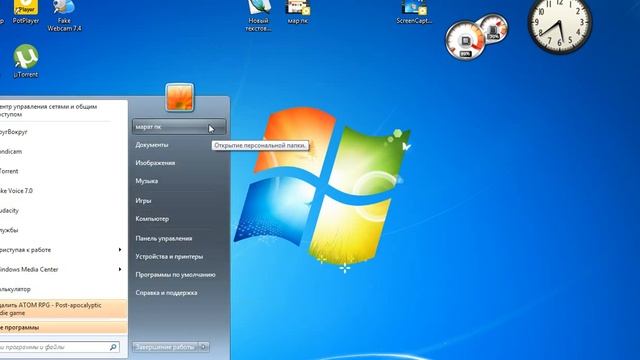Click the user account picture
Image resolution: width=640 pixels, height=360 pixels.
[180, 97]
